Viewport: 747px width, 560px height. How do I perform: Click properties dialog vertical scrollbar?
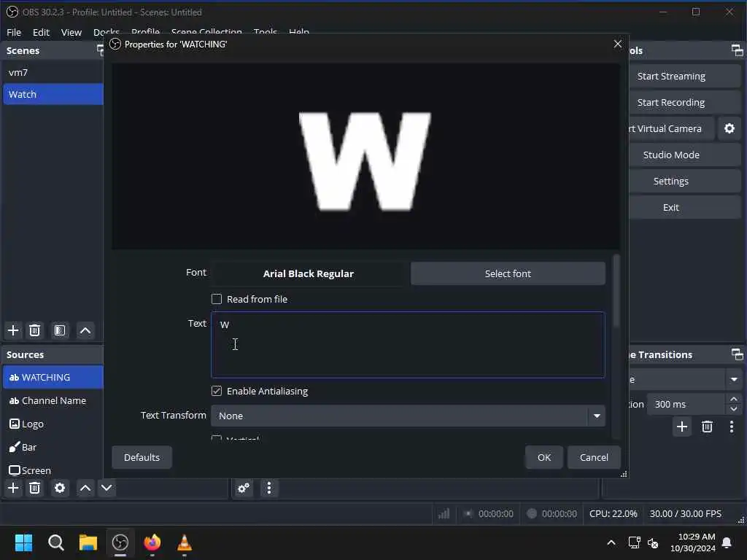coord(616,292)
